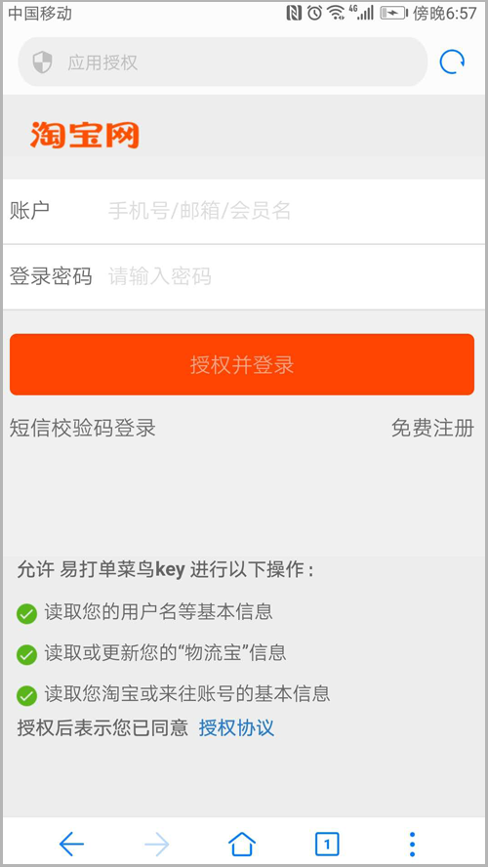Tap the orange 授权并登录 button

242,364
